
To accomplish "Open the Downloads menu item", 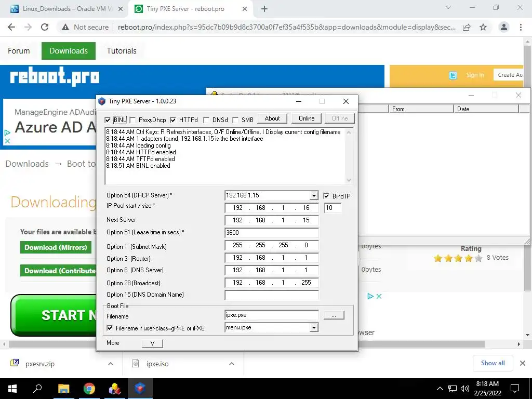I will point(69,51).
